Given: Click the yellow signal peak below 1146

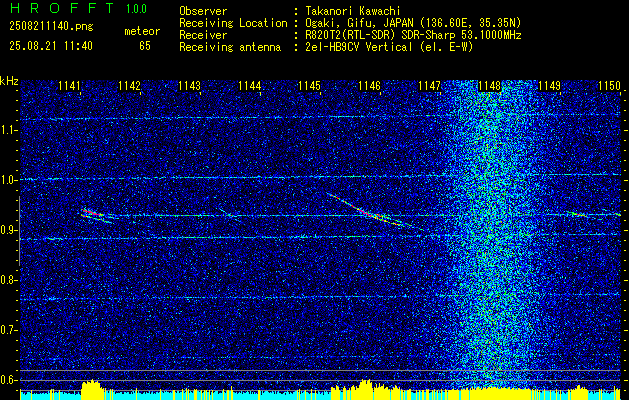Looking at the screenshot, I should coord(365,389).
